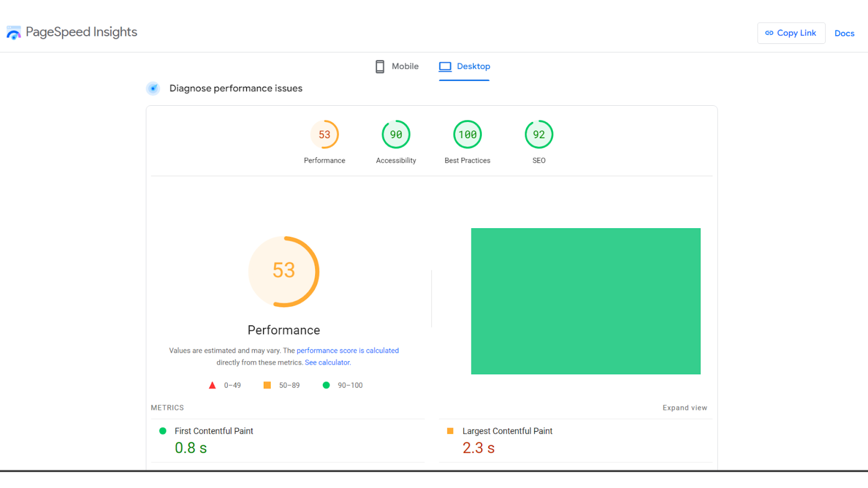Click the PageSpeed Insights logo icon
Image resolution: width=868 pixels, height=488 pixels.
coord(14,33)
